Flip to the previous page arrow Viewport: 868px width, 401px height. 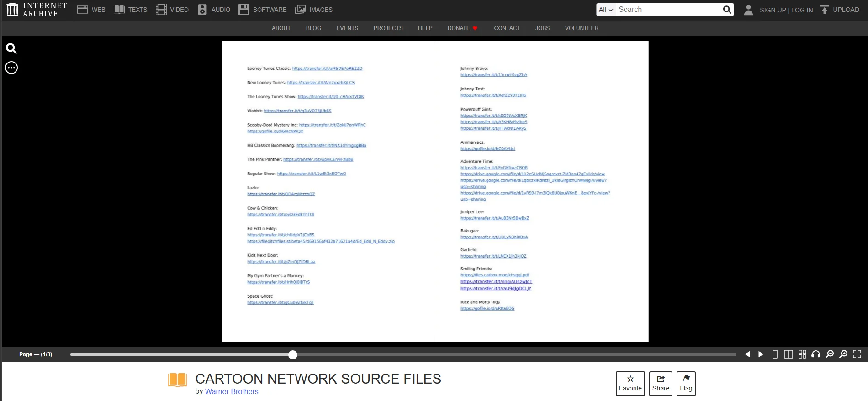pyautogui.click(x=747, y=354)
